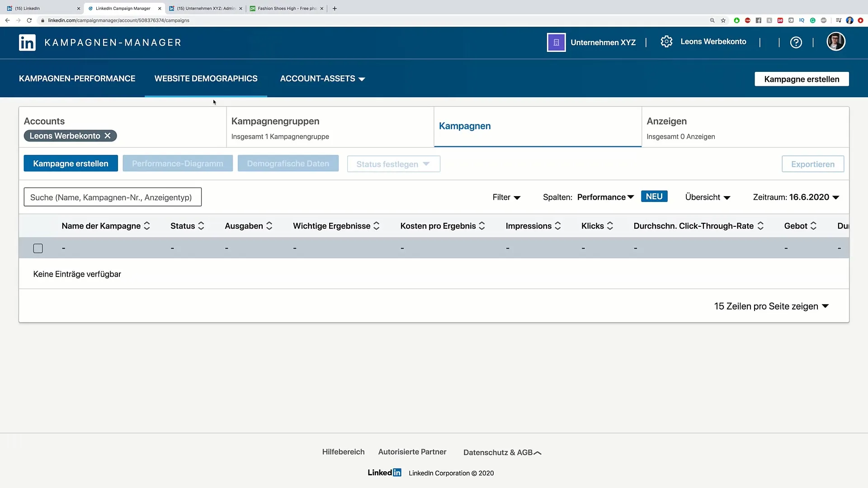Screen dimensions: 868x488
Task: Open the media control playlist icon
Action: [x=839, y=20]
